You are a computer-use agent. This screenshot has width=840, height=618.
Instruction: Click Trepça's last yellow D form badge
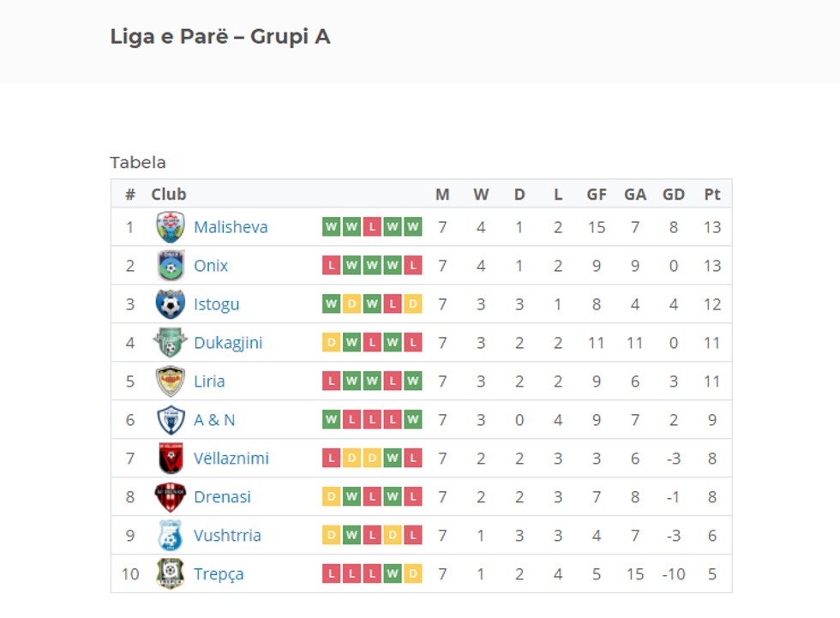[412, 573]
